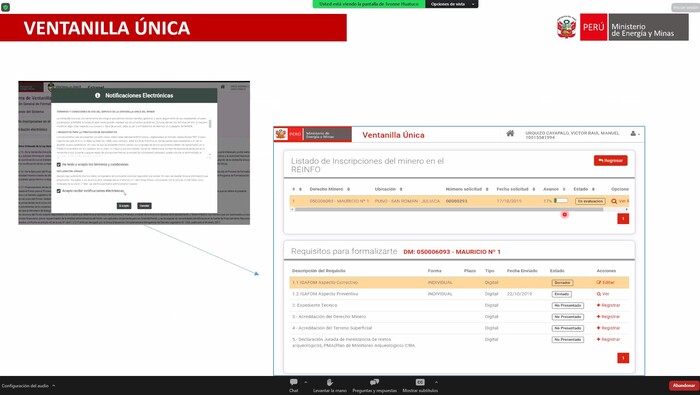The height and width of the screenshot is (395, 700).
Task: Click Registrar for Expediente Técnico
Action: [x=608, y=305]
